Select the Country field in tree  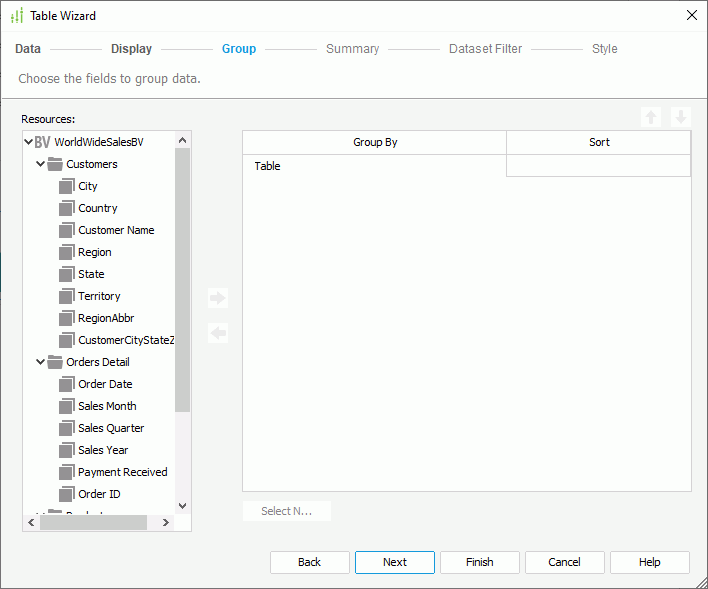pos(98,208)
